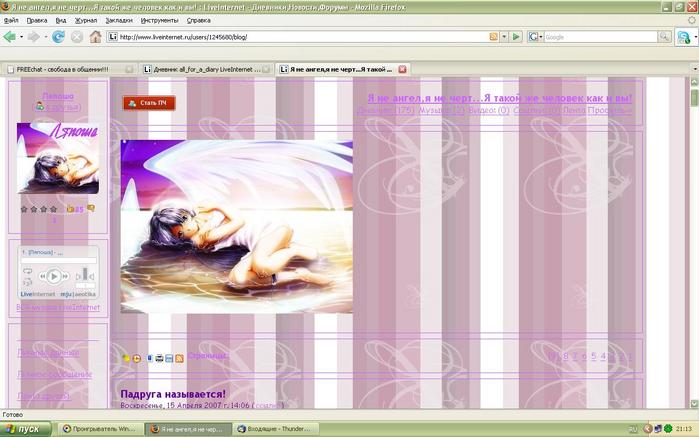
Task: Click the music player progress bar
Action: 58,260
